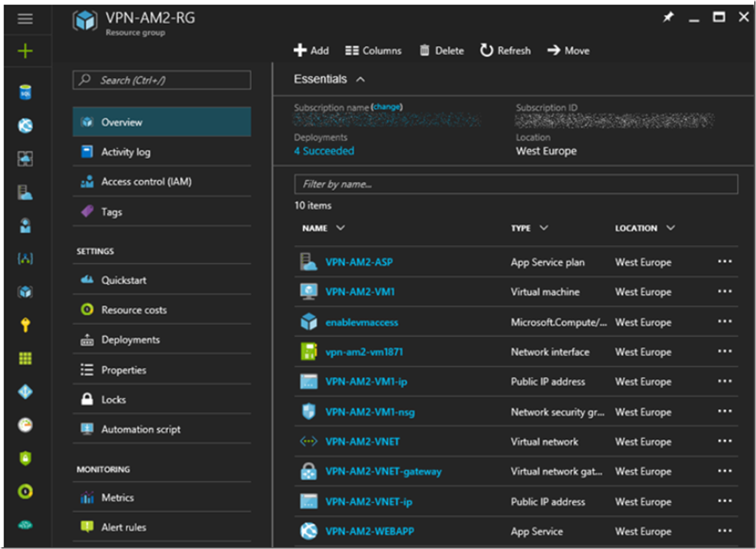Image resolution: width=756 pixels, height=549 pixels.
Task: Open the hamburger menu icon
Action: coord(25,18)
